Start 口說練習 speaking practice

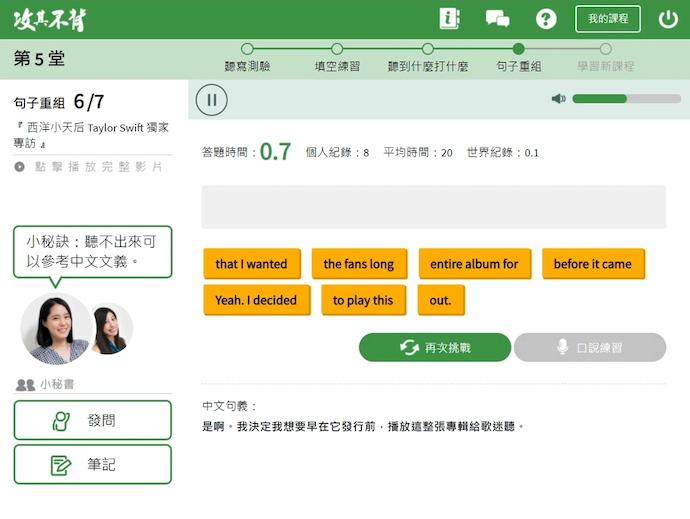(589, 347)
